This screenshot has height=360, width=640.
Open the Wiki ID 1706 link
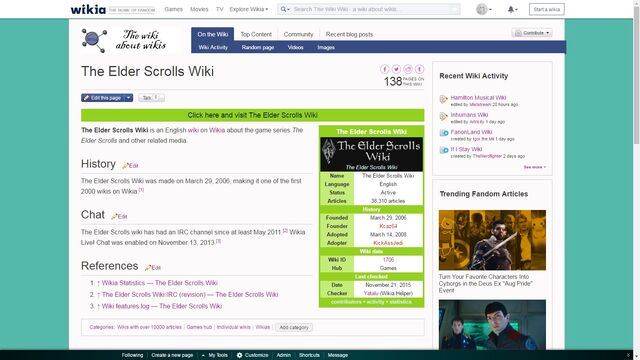click(x=388, y=260)
